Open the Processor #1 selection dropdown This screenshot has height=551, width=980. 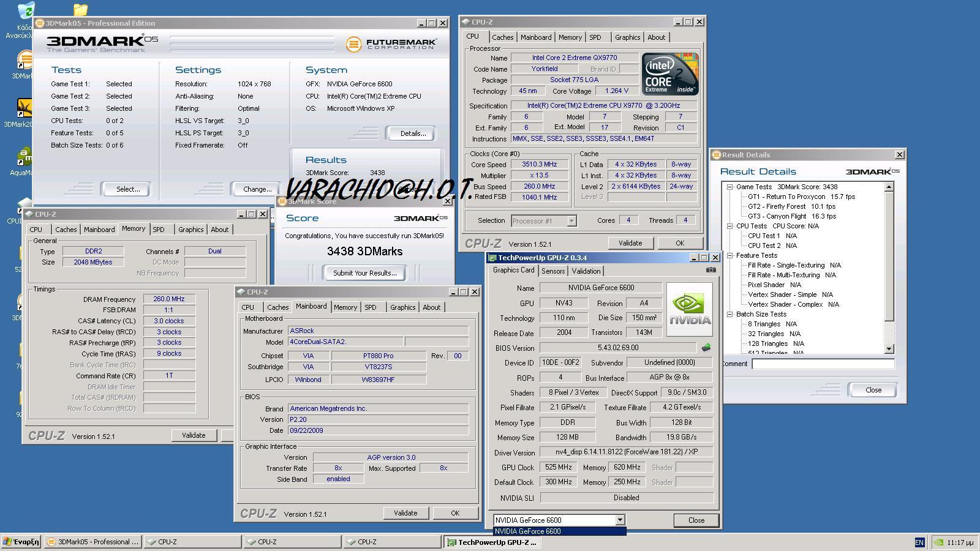[x=571, y=220]
